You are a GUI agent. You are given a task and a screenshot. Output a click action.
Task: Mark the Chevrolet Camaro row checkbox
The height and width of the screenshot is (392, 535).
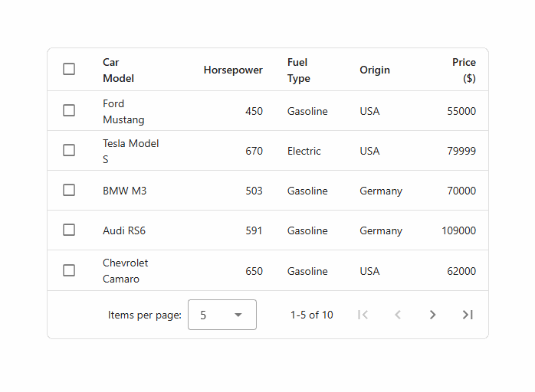pos(69,270)
